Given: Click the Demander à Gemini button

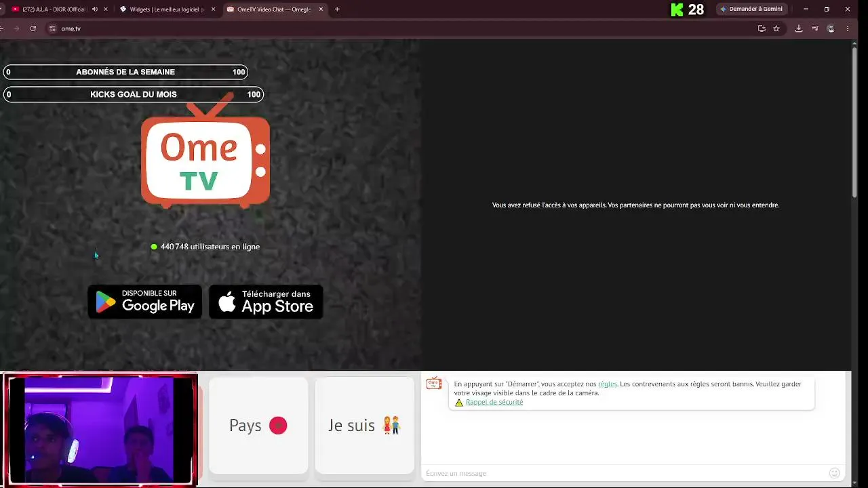Looking at the screenshot, I should [x=751, y=9].
